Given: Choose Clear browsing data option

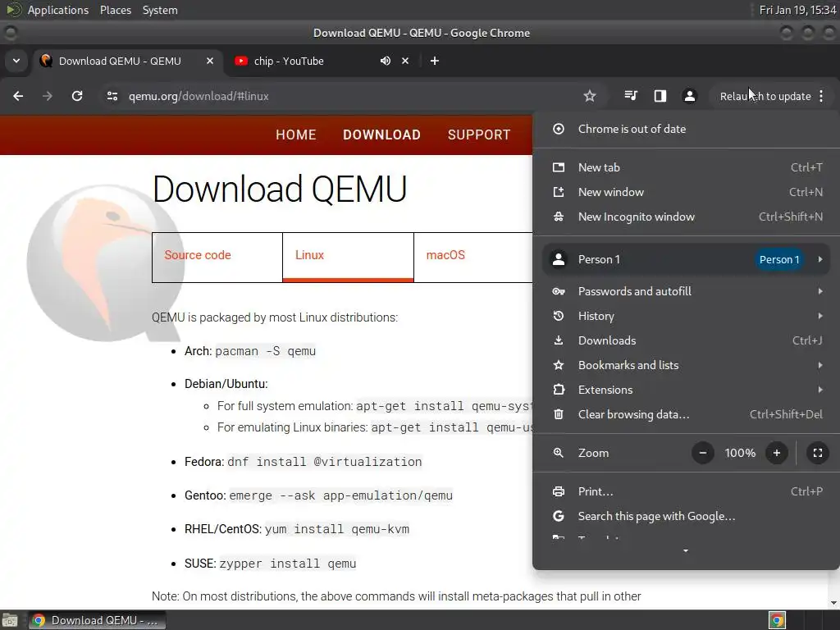Looking at the screenshot, I should click(x=687, y=414).
